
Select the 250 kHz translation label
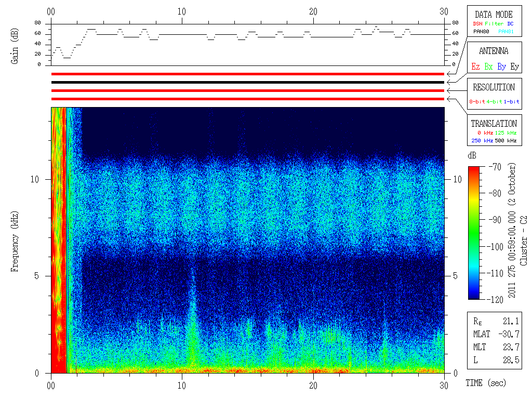coord(482,140)
